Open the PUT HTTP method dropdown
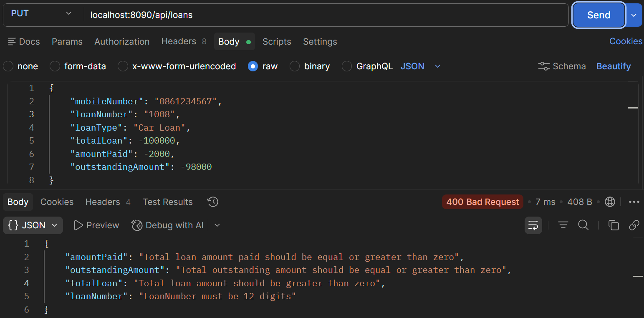This screenshot has height=318, width=644. (x=41, y=14)
